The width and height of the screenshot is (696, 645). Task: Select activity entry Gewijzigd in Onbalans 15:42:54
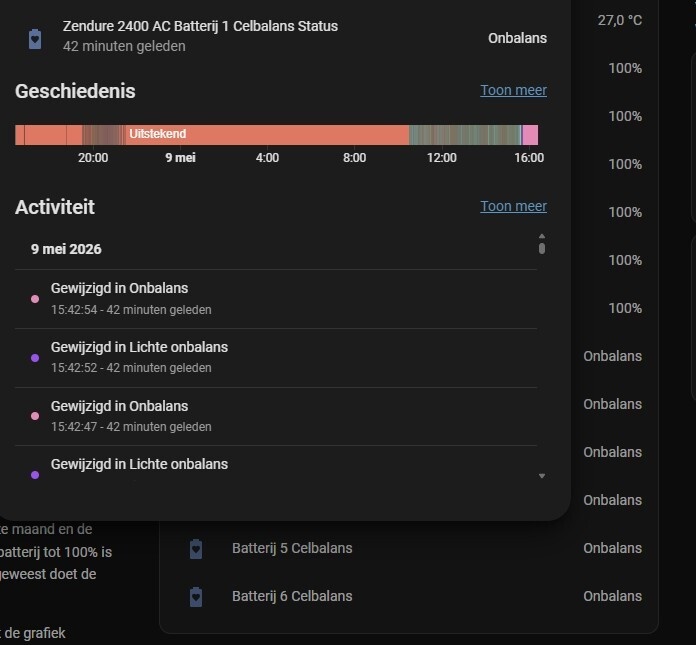(276, 299)
